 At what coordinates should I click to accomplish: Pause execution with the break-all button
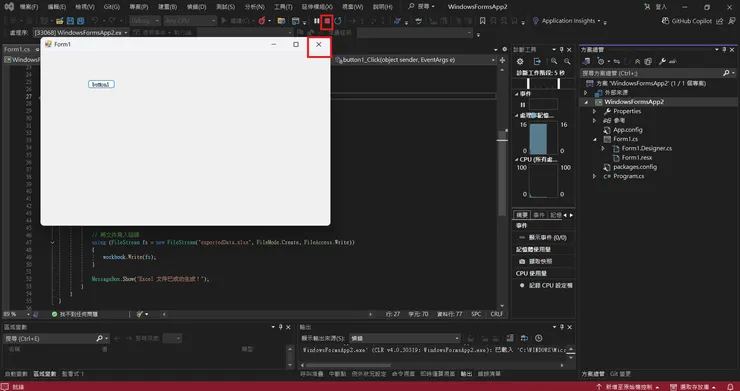[317, 21]
